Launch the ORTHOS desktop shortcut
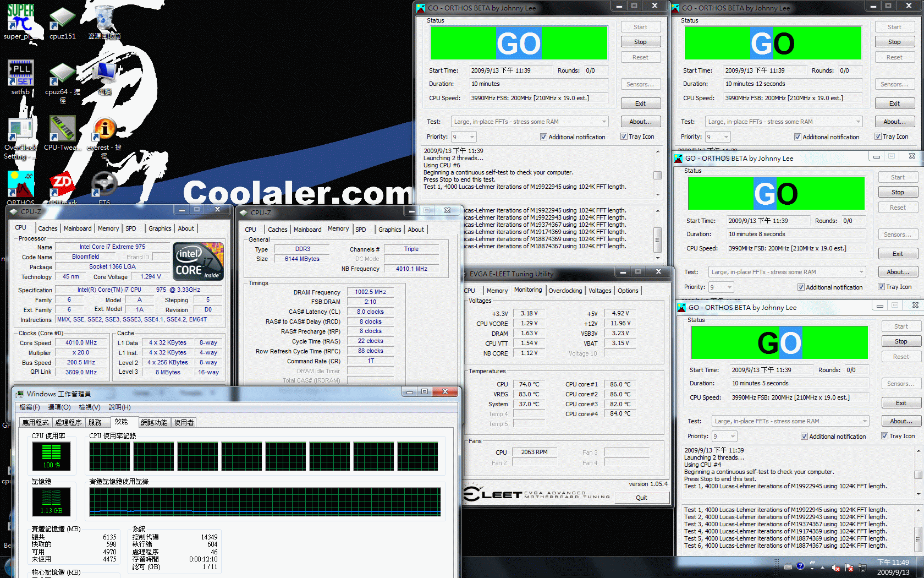 coord(21,187)
